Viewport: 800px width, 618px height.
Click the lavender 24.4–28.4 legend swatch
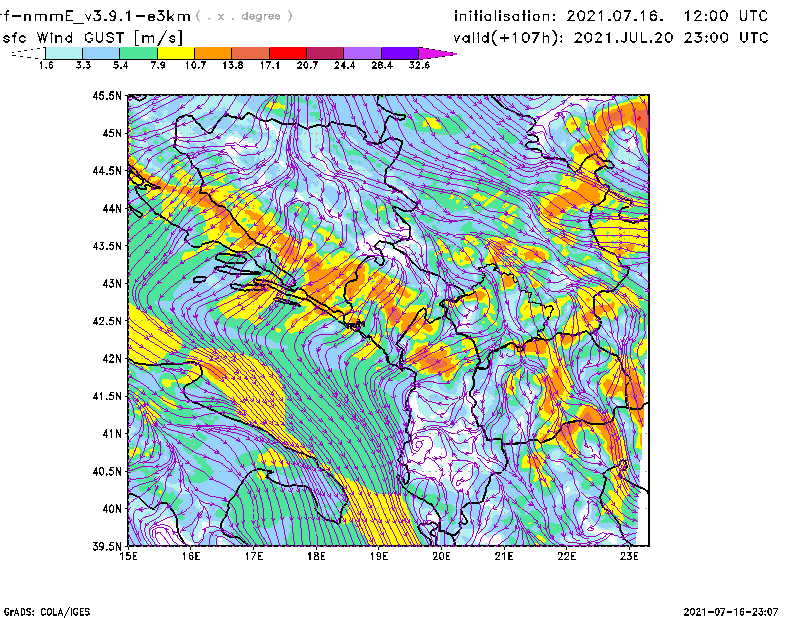[362, 53]
